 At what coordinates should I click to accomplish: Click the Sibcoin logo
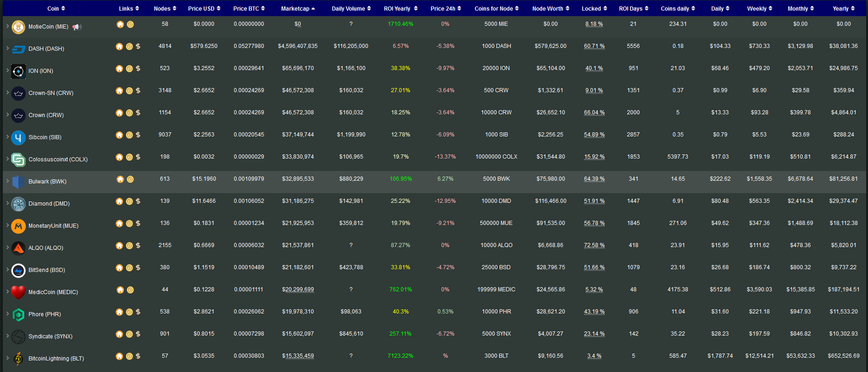coord(18,137)
